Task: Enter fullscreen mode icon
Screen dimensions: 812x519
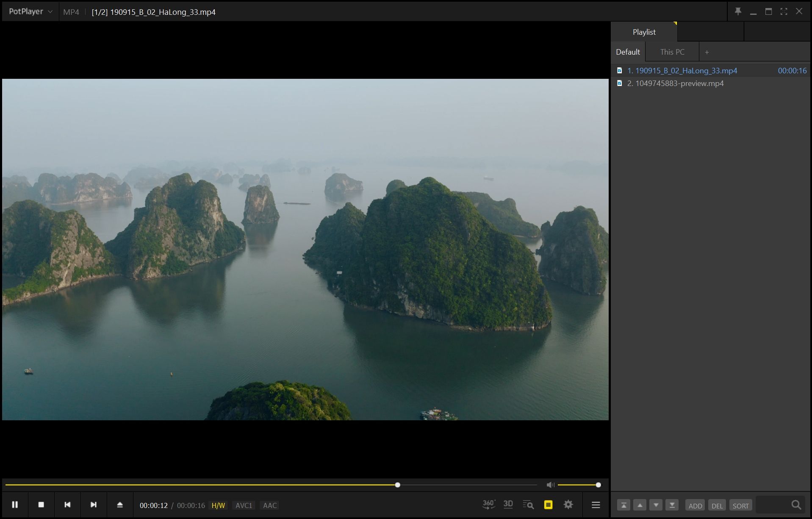Action: point(784,11)
